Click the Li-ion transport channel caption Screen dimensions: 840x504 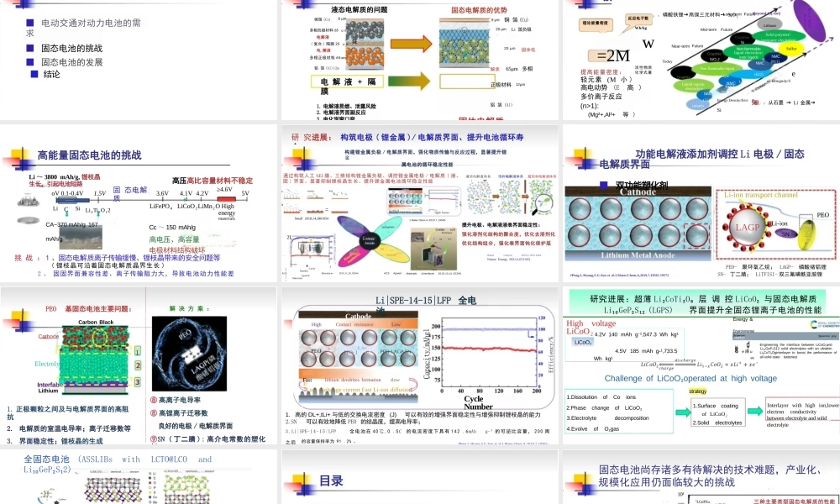pyautogui.click(x=761, y=195)
